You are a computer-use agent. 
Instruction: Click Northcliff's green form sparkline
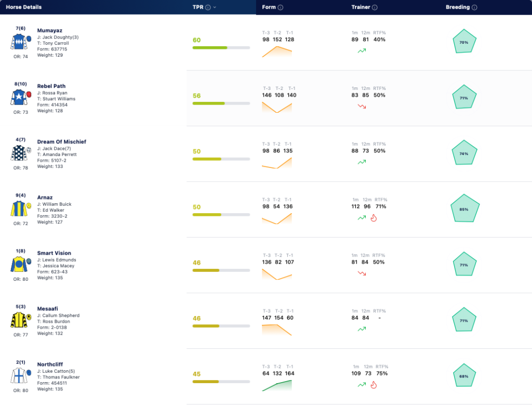point(277,386)
